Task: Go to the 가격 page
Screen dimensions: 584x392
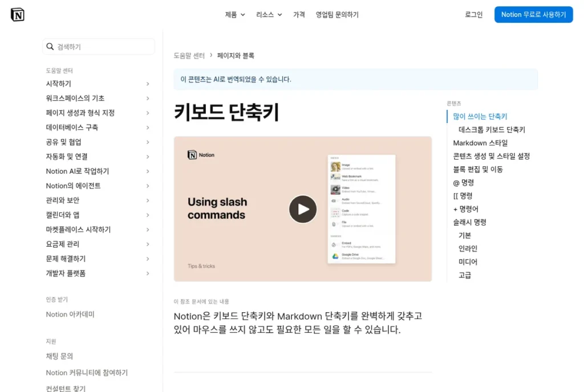Action: pyautogui.click(x=299, y=14)
